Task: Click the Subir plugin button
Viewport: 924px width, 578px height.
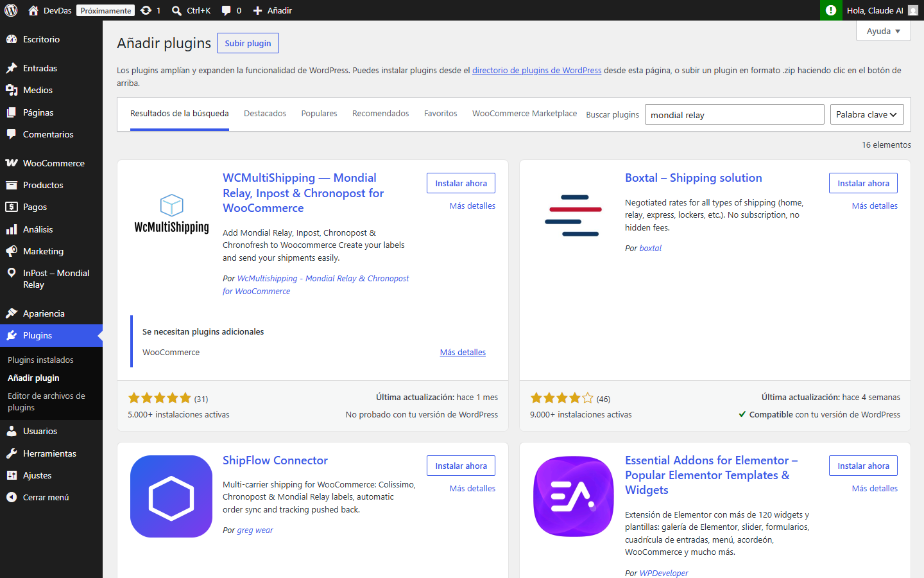Action: coord(248,43)
